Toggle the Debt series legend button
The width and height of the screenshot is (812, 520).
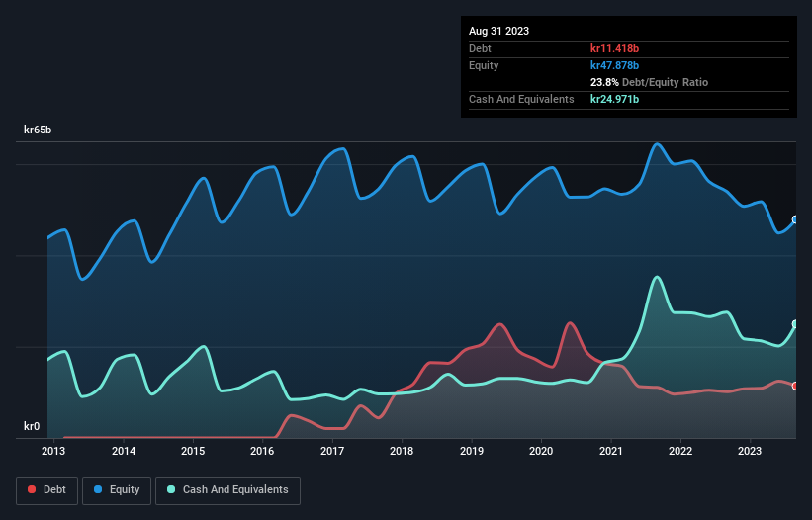45,489
